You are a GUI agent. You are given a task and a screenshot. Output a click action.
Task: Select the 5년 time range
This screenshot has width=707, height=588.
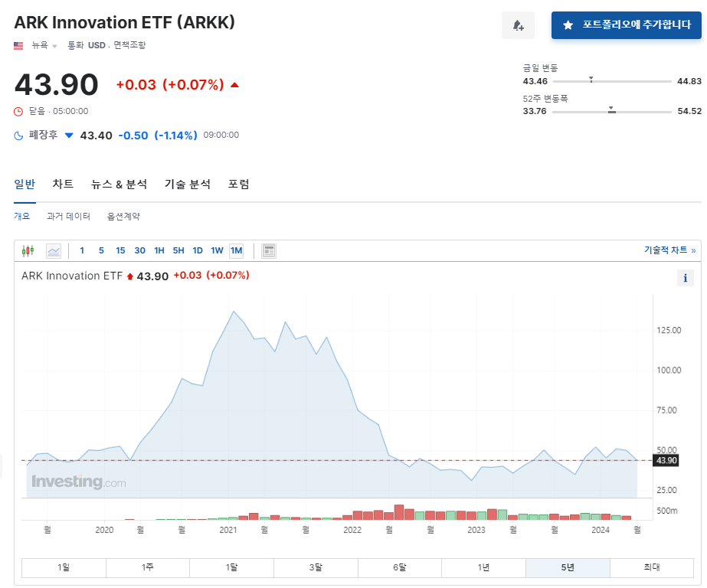pyautogui.click(x=568, y=568)
